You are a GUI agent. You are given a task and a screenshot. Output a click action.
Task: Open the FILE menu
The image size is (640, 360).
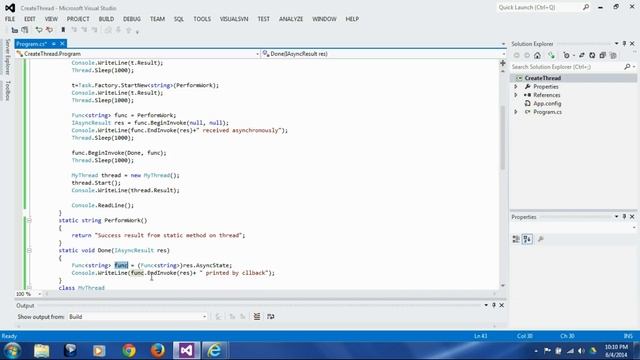point(10,19)
